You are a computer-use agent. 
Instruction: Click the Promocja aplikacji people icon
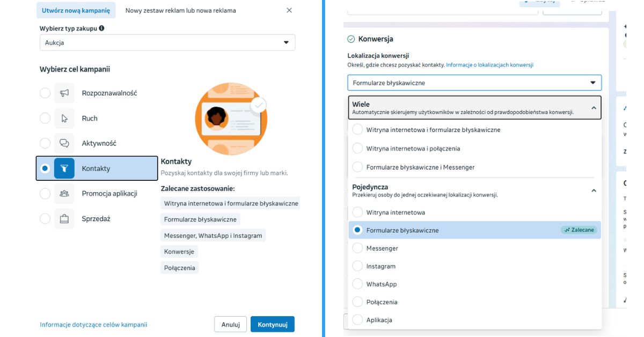tap(64, 193)
